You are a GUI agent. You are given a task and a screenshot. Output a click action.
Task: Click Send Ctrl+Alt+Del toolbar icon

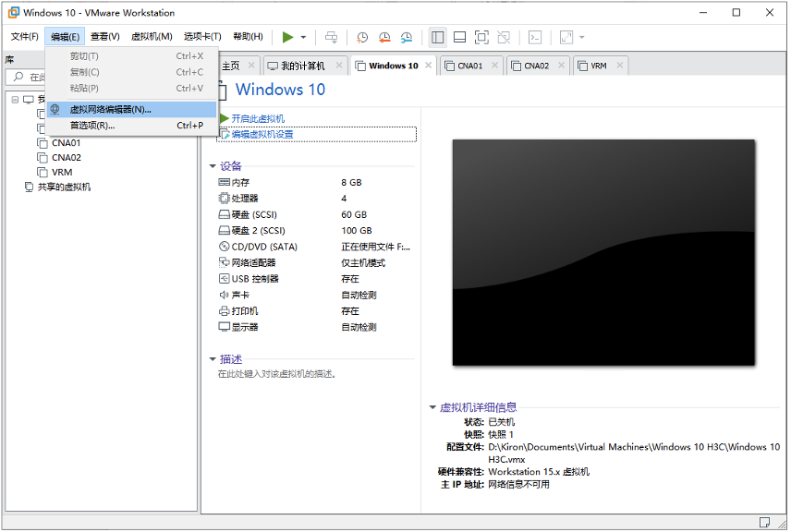(332, 37)
